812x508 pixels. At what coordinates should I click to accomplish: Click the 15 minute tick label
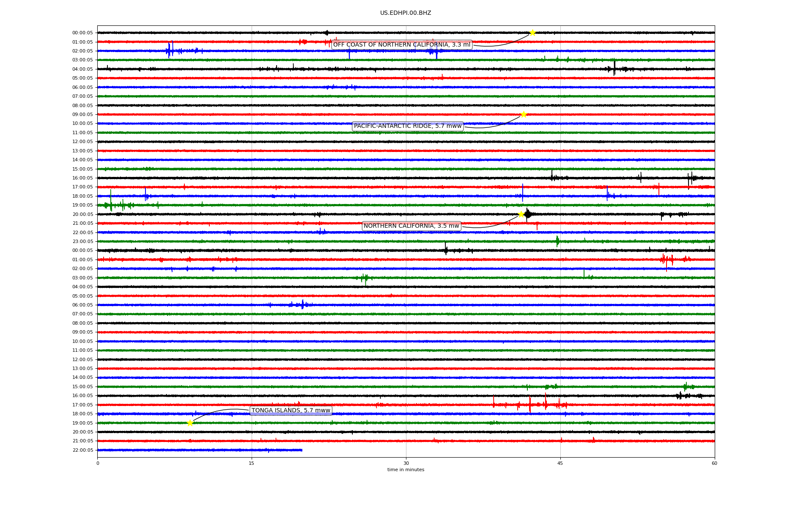[252, 463]
